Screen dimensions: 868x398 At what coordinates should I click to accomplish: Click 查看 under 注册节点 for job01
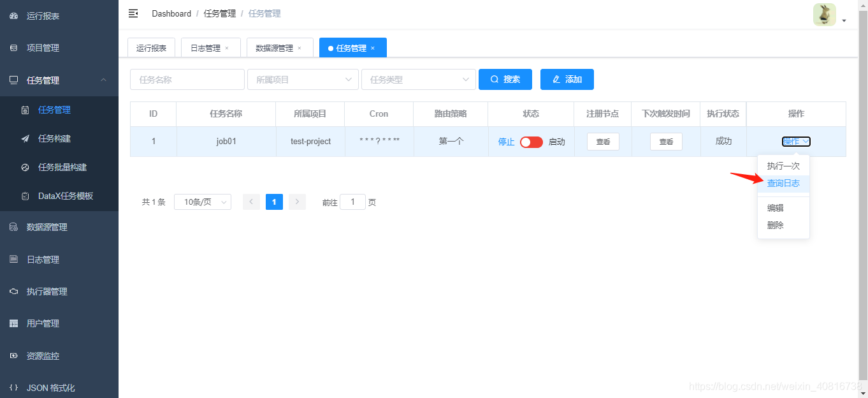tap(603, 142)
